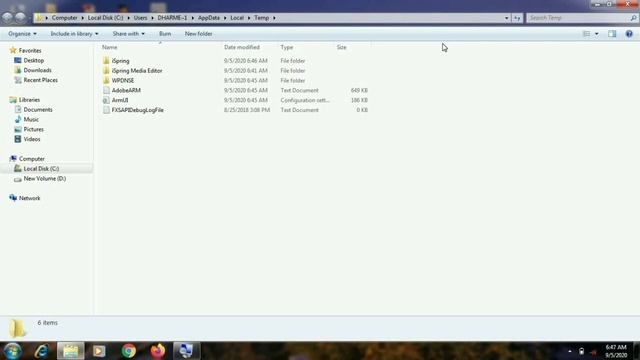Open the Share with dropdown

coord(129,34)
